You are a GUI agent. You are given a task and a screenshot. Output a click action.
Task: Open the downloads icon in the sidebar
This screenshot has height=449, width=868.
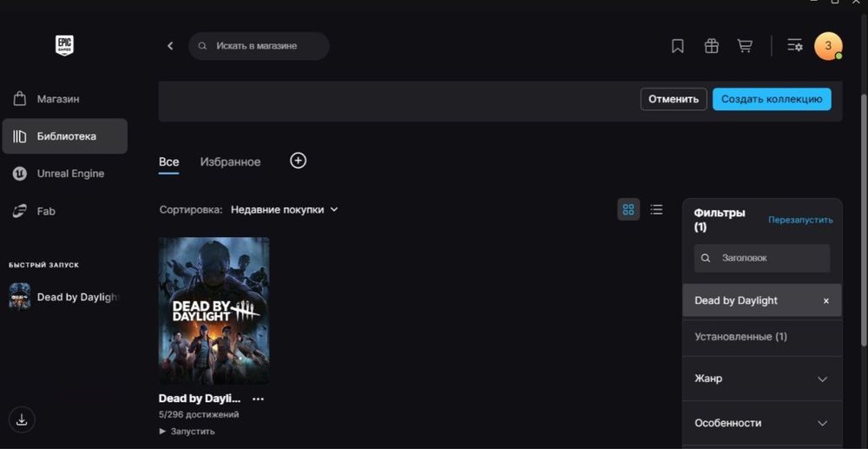click(22, 419)
